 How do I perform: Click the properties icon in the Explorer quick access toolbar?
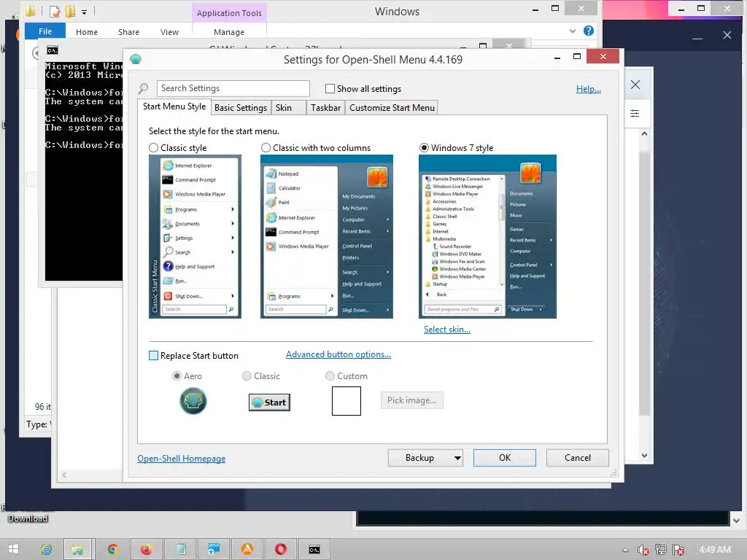tap(55, 11)
